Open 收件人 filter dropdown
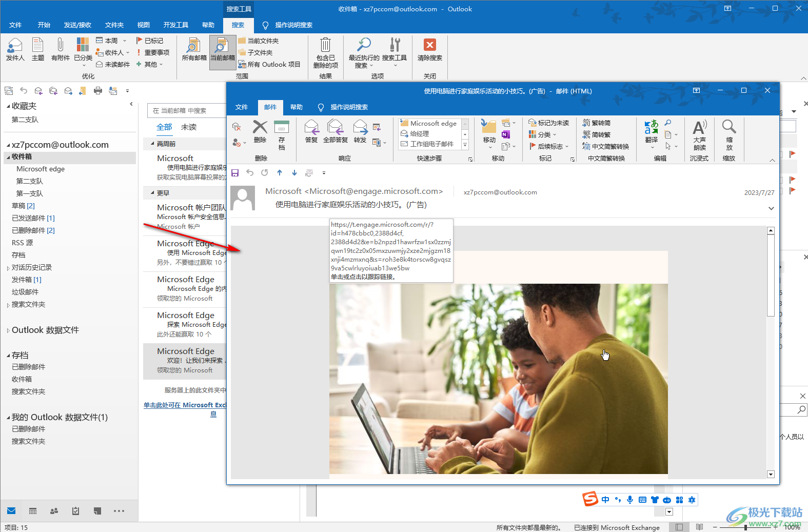 (113, 52)
